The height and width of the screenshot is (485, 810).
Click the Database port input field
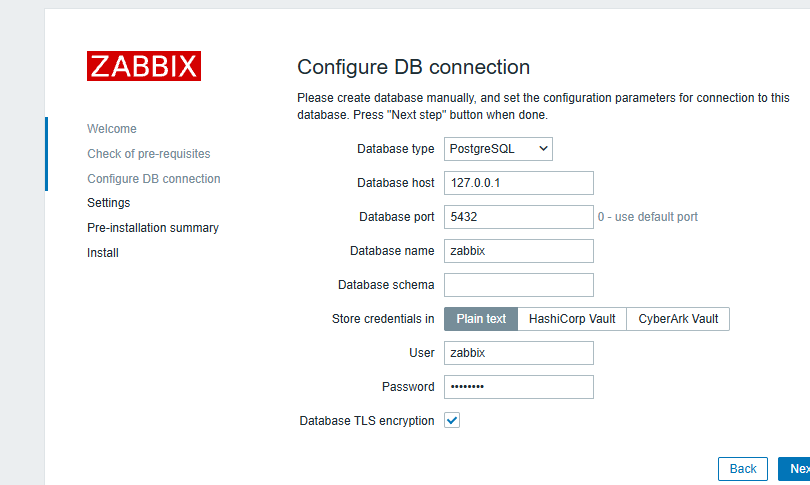[x=519, y=217]
